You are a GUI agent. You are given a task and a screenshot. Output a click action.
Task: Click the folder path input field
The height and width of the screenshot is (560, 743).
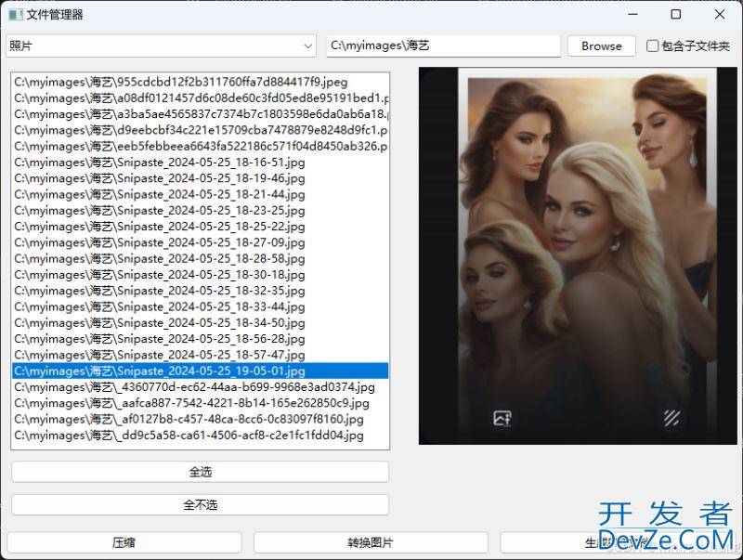(x=443, y=46)
